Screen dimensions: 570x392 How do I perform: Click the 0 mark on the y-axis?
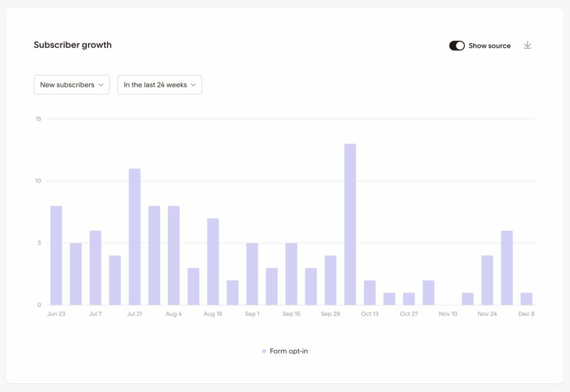point(39,304)
